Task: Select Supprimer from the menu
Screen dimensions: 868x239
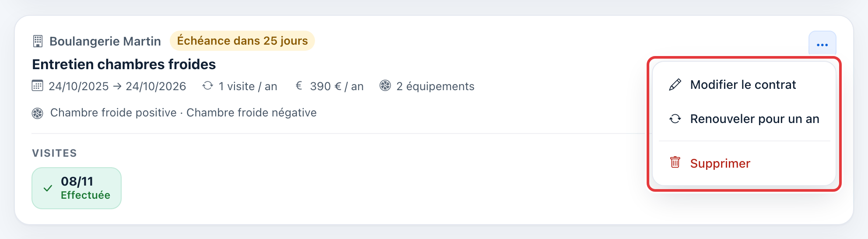Action: pos(744,163)
